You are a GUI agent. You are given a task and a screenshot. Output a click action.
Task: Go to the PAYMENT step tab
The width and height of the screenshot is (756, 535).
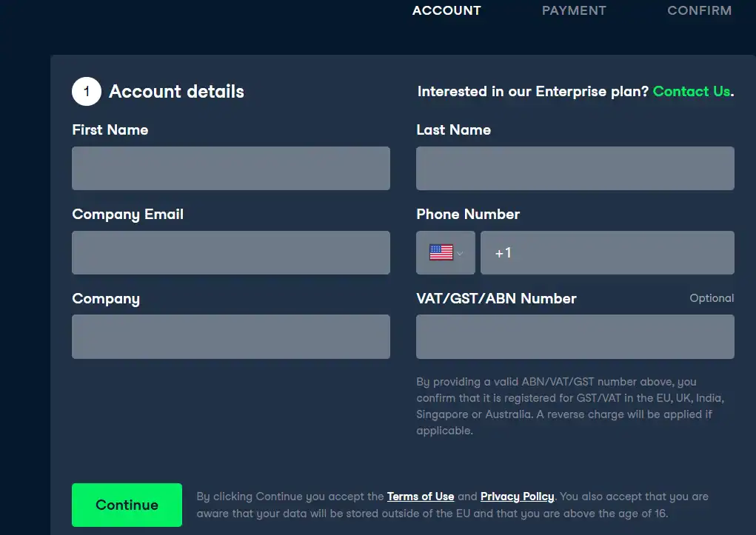[x=574, y=10]
